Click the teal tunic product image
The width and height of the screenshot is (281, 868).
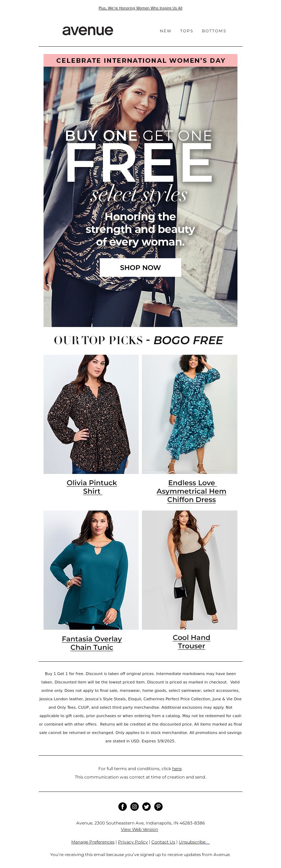coord(91,570)
